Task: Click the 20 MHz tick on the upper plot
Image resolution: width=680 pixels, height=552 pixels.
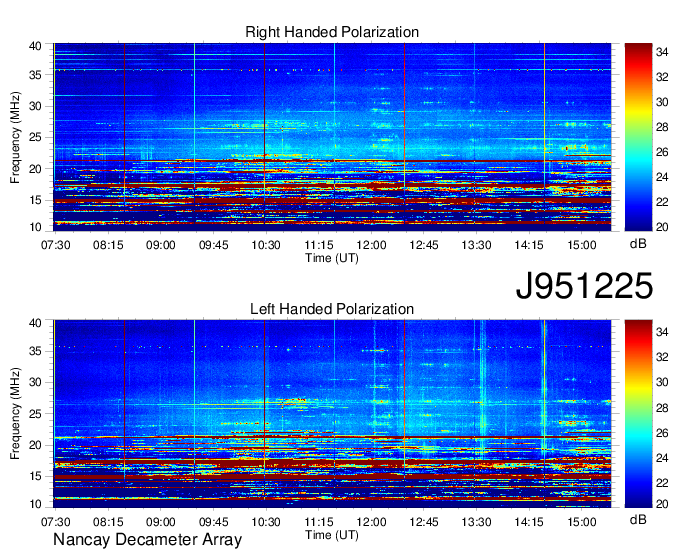Action: click(x=35, y=169)
